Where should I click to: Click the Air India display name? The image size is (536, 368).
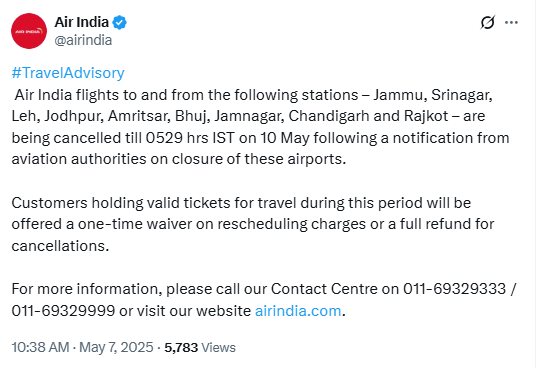82,22
